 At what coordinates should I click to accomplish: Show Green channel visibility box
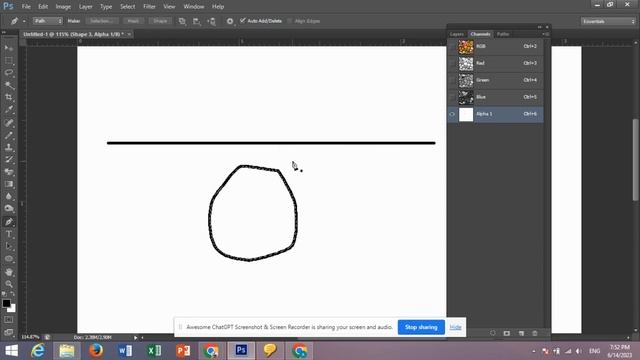[x=452, y=80]
